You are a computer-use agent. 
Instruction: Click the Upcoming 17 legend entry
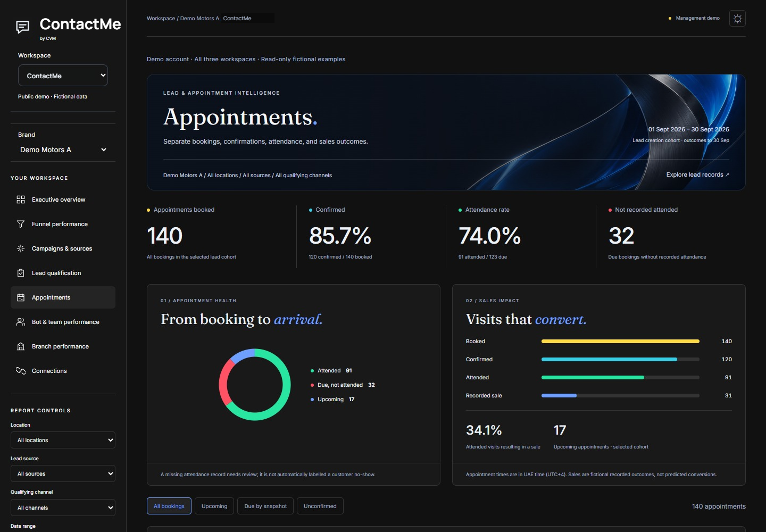click(332, 399)
